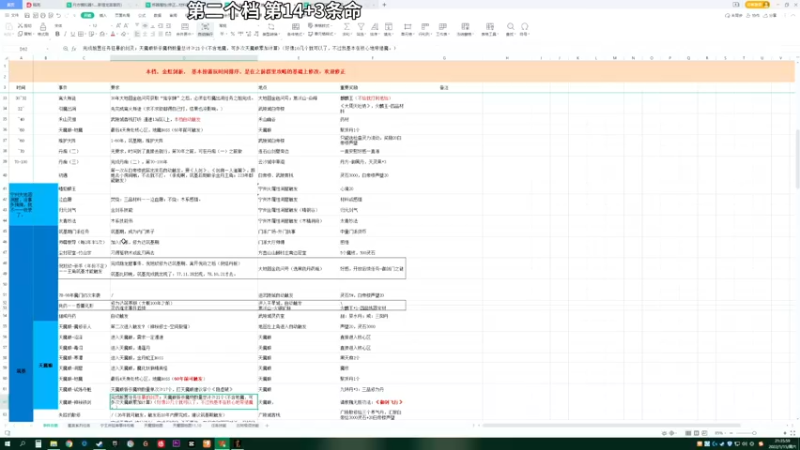
Task: Click the Find magnifier icon in the ribbon
Action: [x=510, y=29]
